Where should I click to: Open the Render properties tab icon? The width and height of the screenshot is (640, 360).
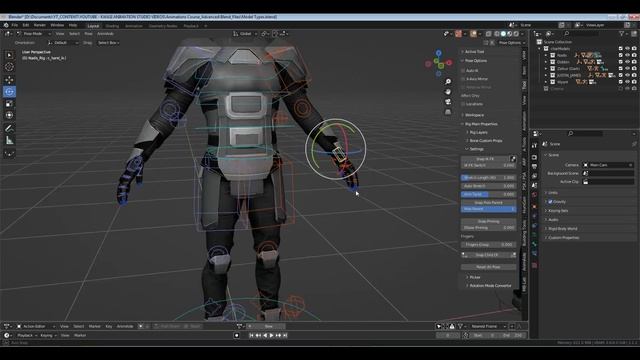coord(534,158)
